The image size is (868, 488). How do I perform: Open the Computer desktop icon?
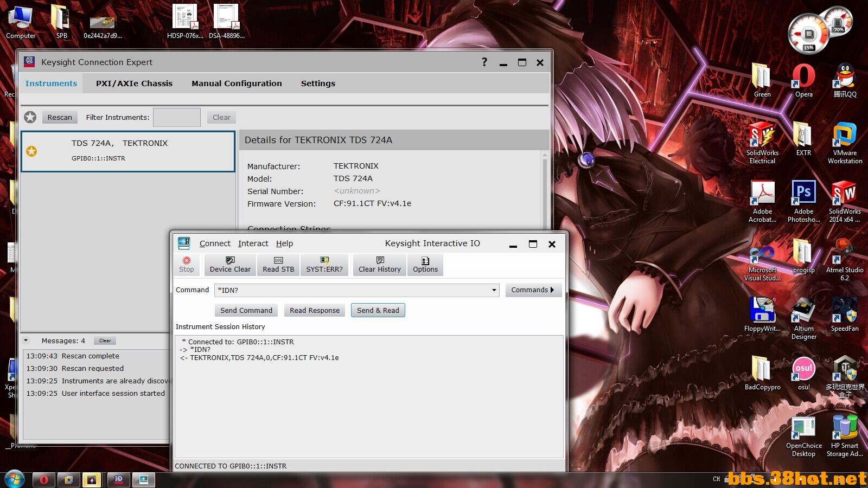click(21, 22)
